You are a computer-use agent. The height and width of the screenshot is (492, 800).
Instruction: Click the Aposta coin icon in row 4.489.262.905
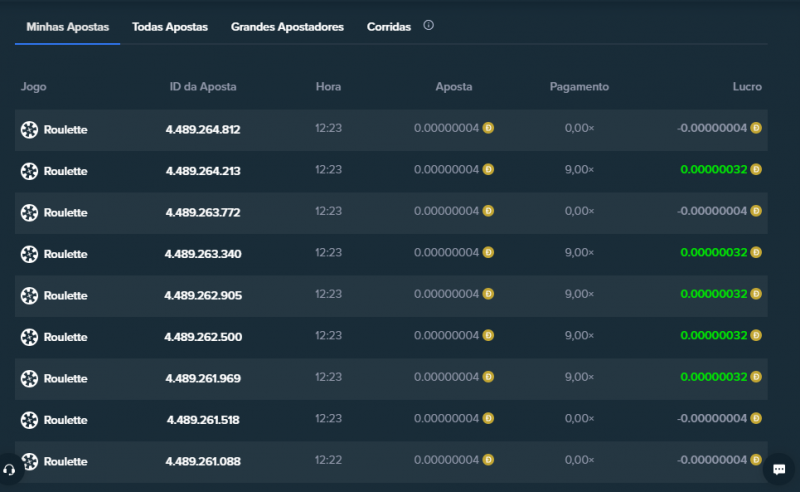[488, 293]
